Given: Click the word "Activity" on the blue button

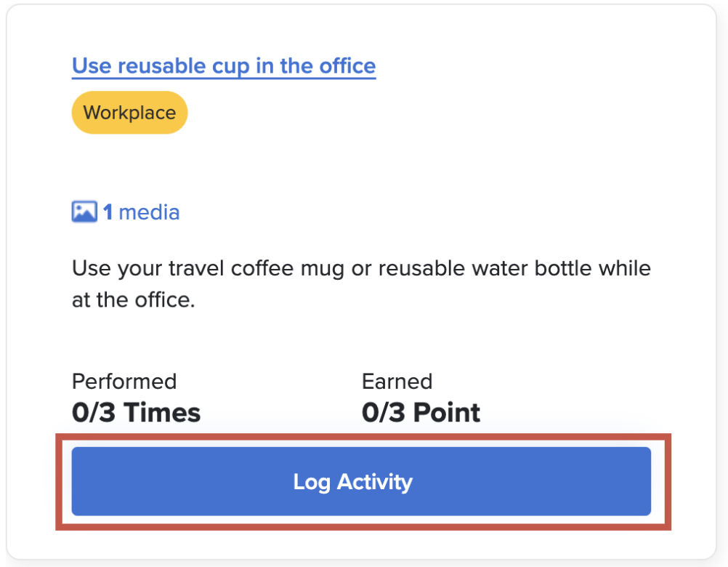Looking at the screenshot, I should (x=374, y=481).
